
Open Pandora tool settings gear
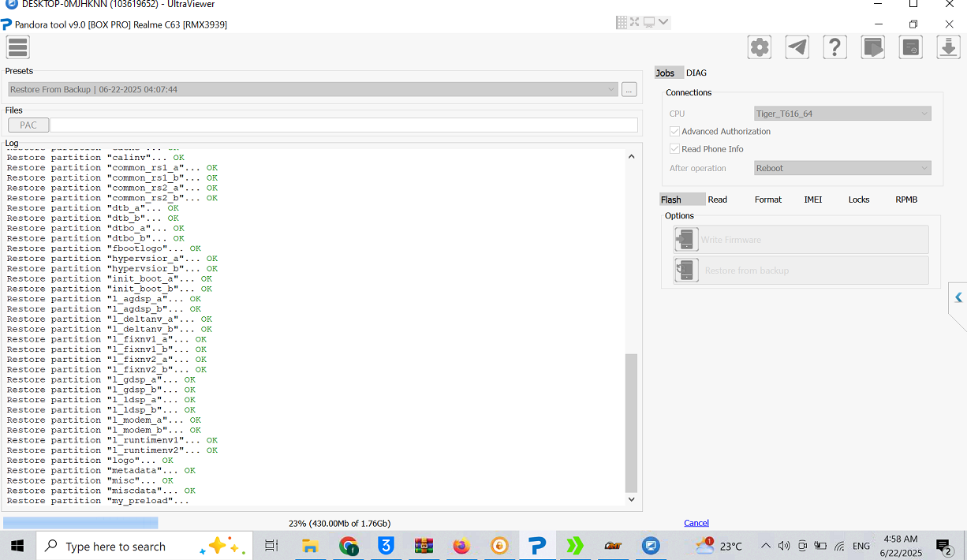click(760, 47)
